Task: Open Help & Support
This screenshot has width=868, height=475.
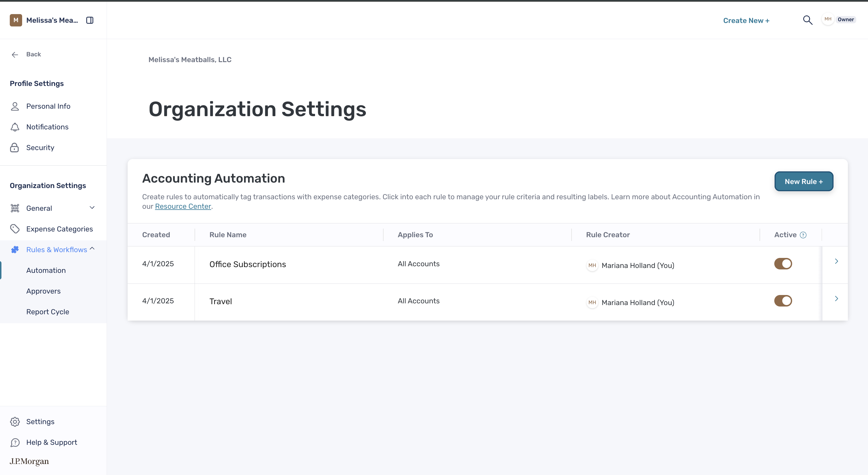Action: (x=51, y=442)
